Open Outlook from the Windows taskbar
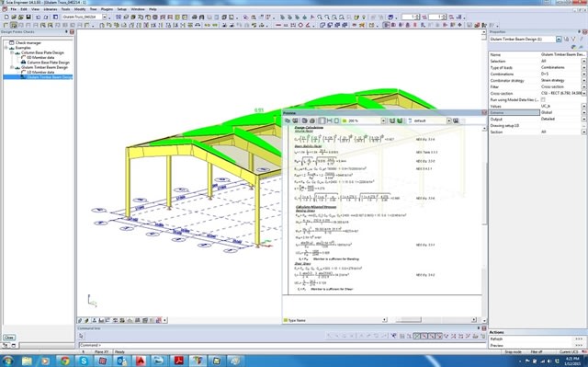The image size is (588, 367). tap(121, 361)
